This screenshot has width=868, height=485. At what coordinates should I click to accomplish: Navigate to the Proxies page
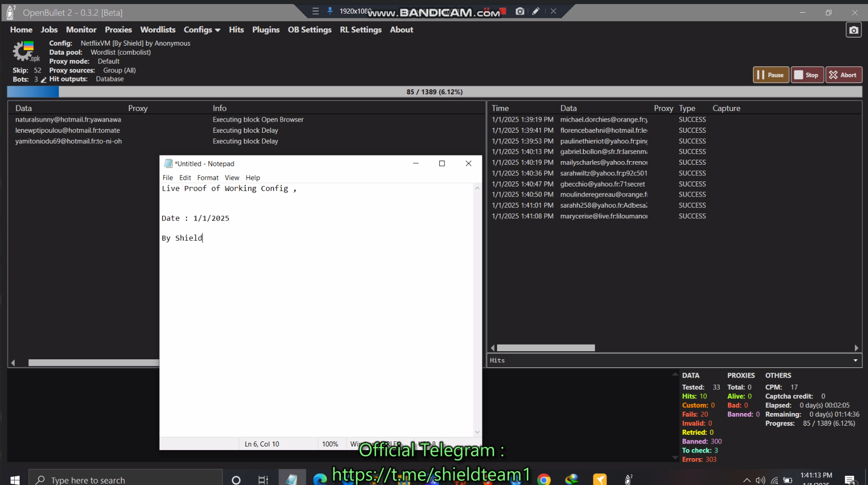tap(118, 30)
